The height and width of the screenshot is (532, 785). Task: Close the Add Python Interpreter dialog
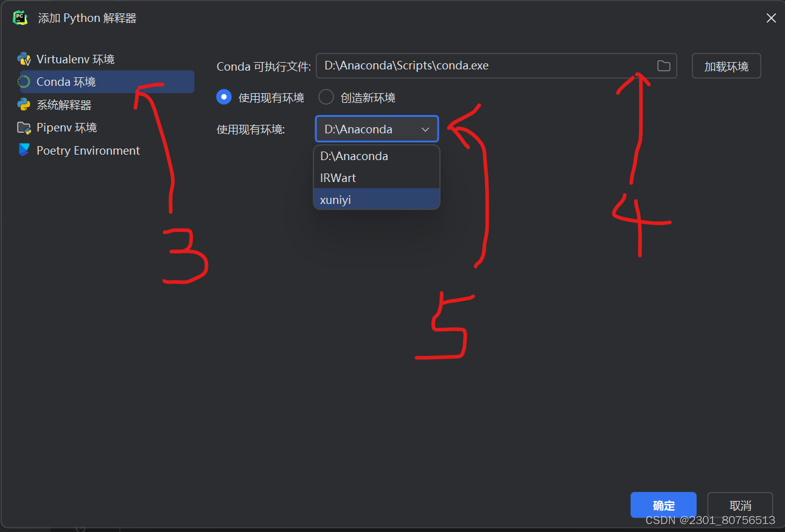[771, 18]
